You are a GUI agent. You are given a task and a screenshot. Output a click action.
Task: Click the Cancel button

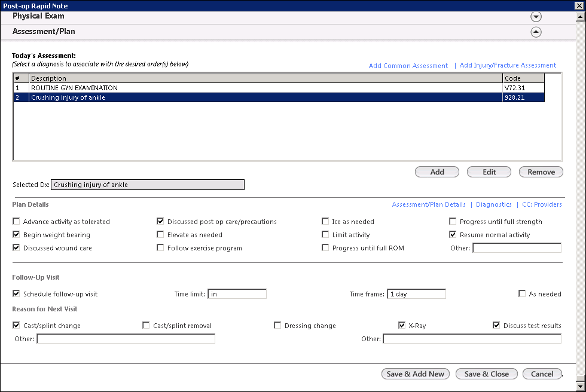[x=542, y=373]
